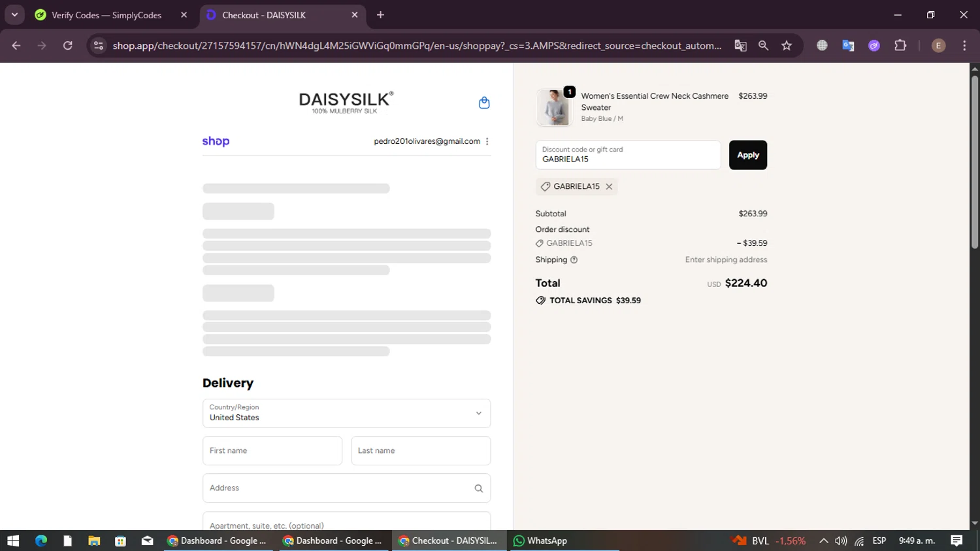Click the BVL stock widget in taskbar
This screenshot has height=551, width=980.
768,541
